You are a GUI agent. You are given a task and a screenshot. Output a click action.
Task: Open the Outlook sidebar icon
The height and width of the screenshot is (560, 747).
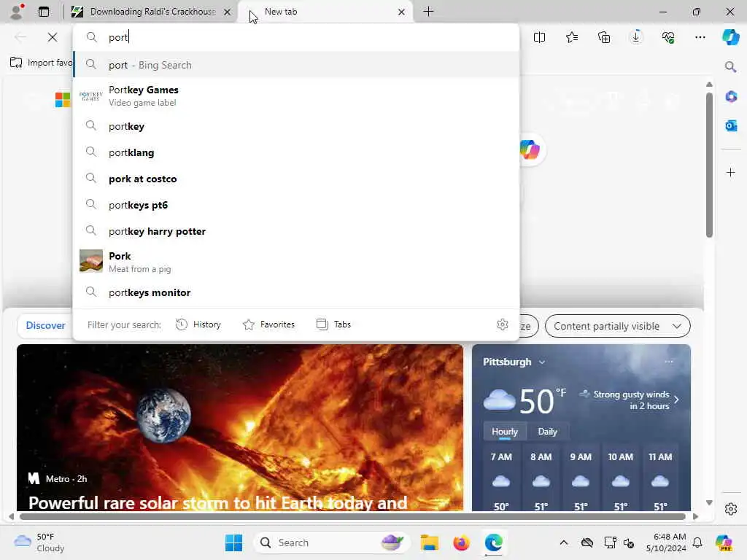[731, 125]
